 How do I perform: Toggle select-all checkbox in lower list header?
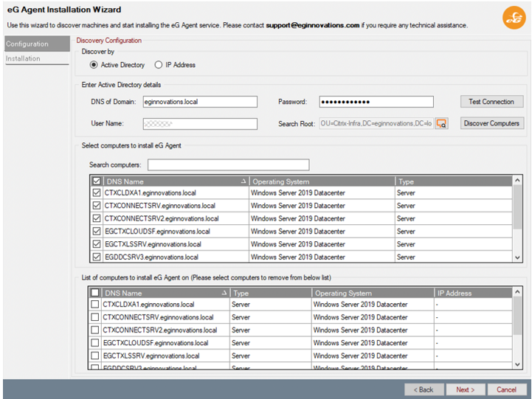(x=95, y=293)
